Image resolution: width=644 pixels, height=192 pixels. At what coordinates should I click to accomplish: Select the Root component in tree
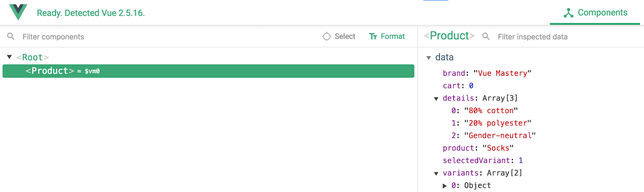pyautogui.click(x=33, y=57)
